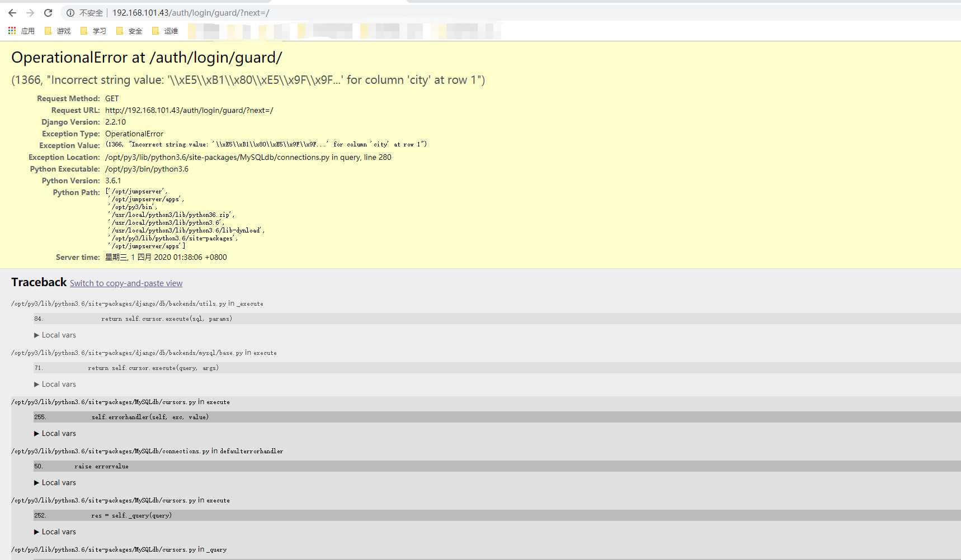The image size is (961, 560).
Task: Click traceback line 255 self.errorhandler
Action: pos(497,417)
